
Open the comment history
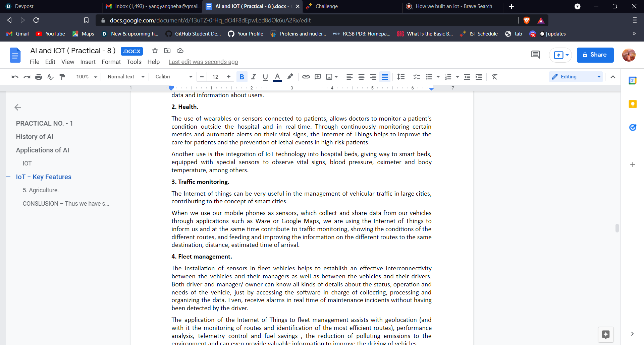click(536, 55)
